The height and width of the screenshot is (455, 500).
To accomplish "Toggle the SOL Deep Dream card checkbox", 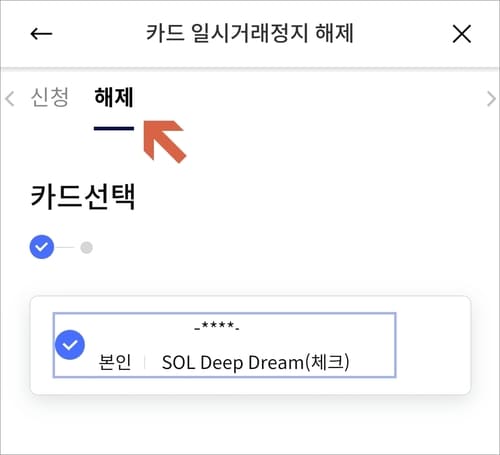I will tap(70, 345).
